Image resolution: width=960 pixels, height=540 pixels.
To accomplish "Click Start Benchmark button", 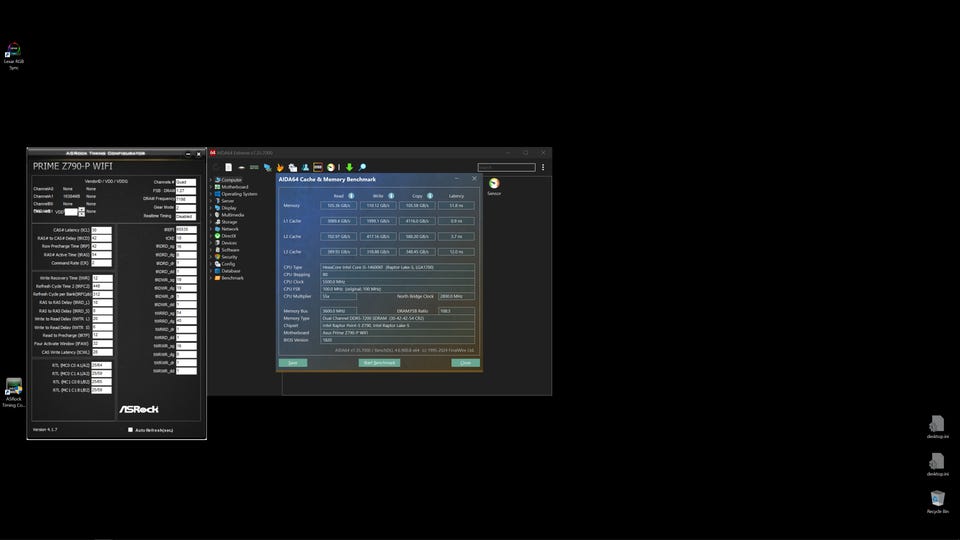I will point(379,362).
